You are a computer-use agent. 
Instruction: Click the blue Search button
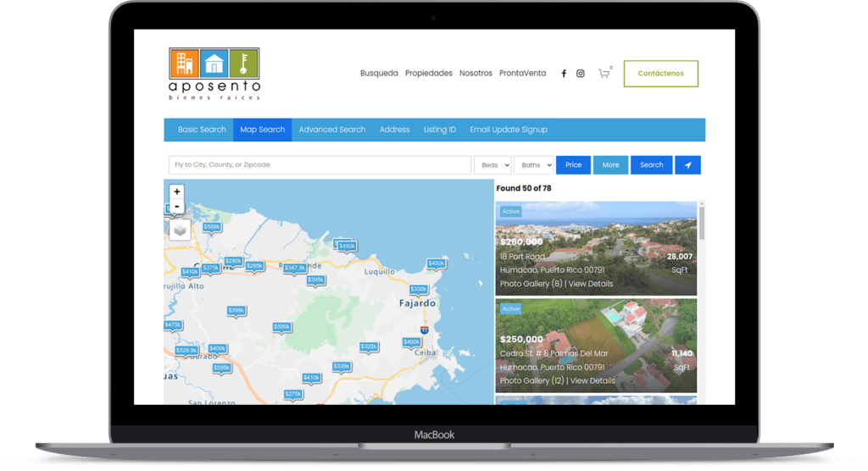(652, 165)
